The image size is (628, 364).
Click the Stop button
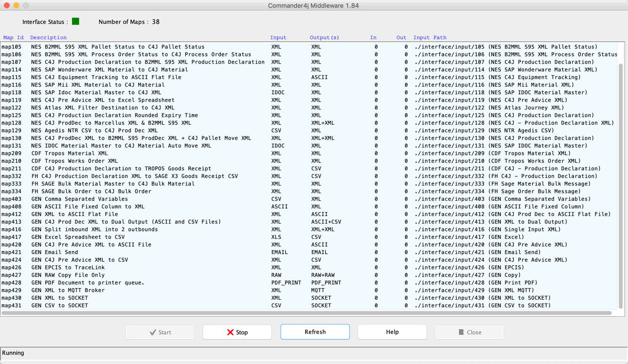point(237,332)
